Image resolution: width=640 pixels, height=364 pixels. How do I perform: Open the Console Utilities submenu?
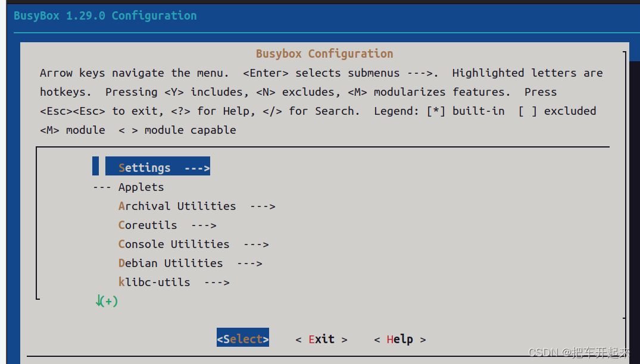(173, 244)
